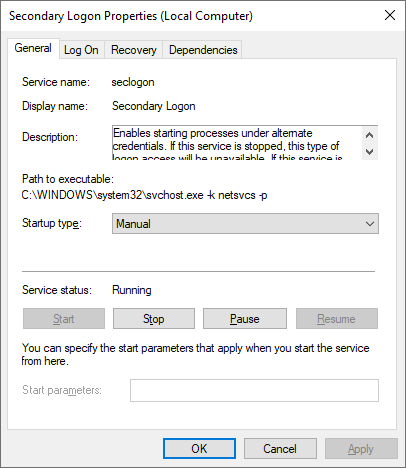Click the seclogon service name text
This screenshot has width=406, height=468.
133,82
